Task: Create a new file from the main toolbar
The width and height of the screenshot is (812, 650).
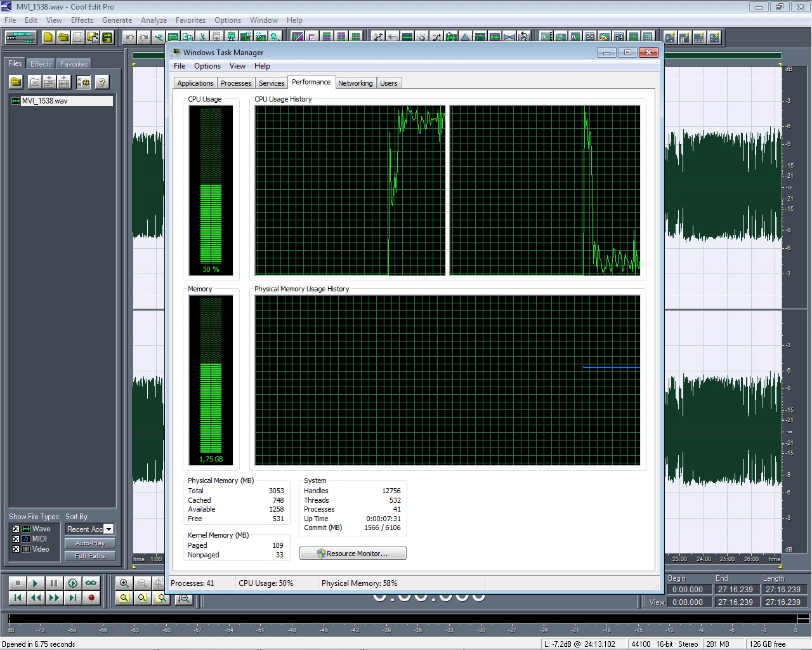Action: tap(48, 37)
